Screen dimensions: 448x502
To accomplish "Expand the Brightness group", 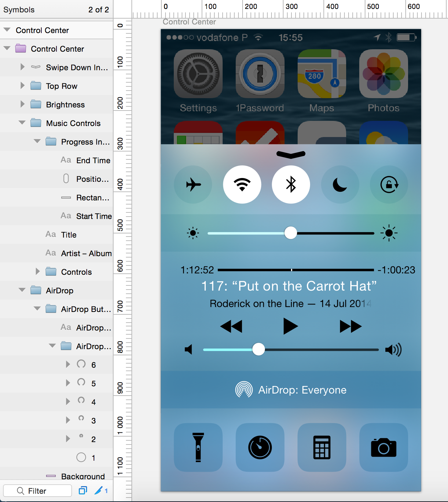I will (22, 104).
